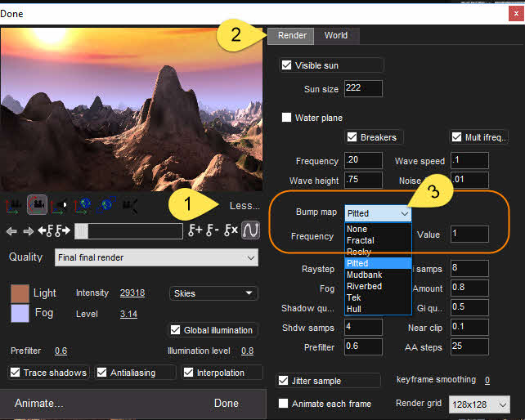The image size is (525, 420).
Task: Uncheck the Visible sun checkbox
Action: [287, 65]
